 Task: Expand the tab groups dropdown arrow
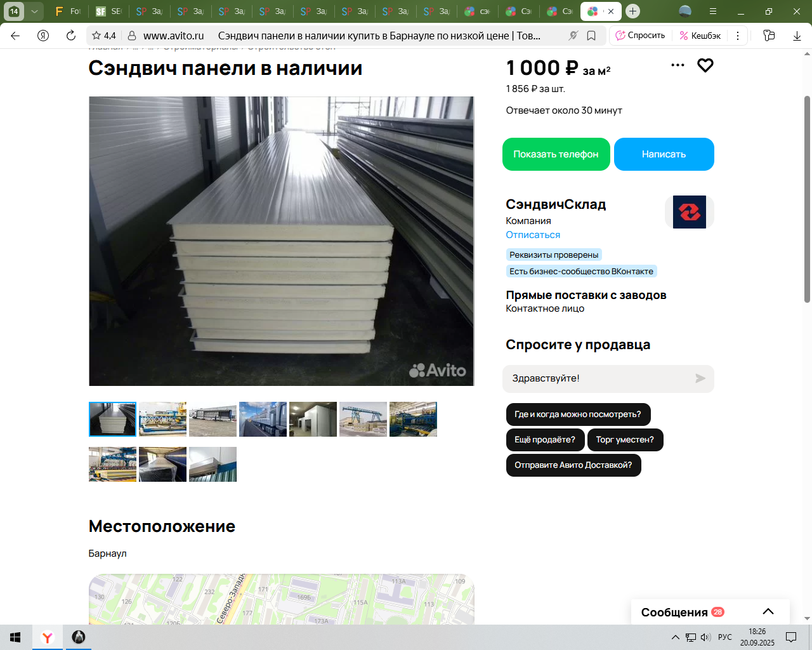pos(34,11)
